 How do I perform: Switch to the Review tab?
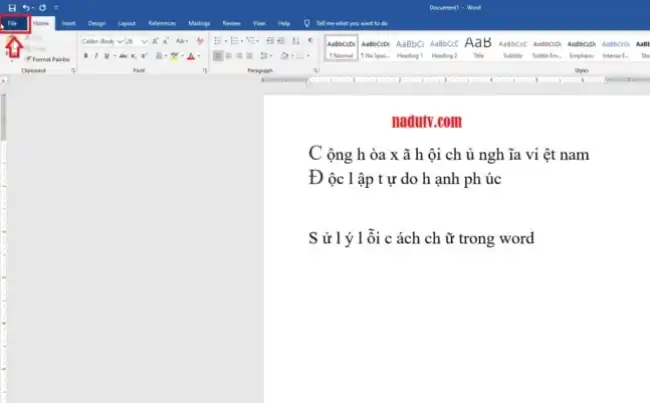point(231,23)
